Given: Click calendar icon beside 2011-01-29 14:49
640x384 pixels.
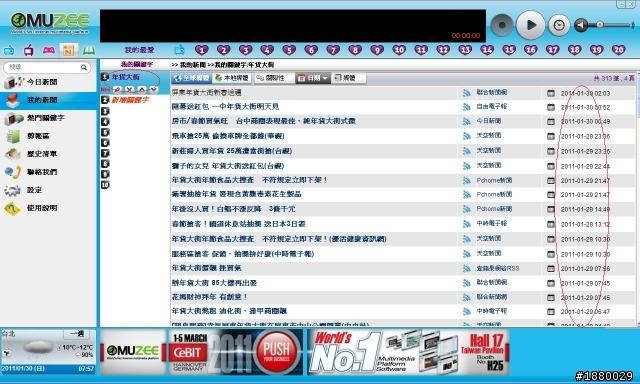Looking at the screenshot, I should click(x=551, y=209).
